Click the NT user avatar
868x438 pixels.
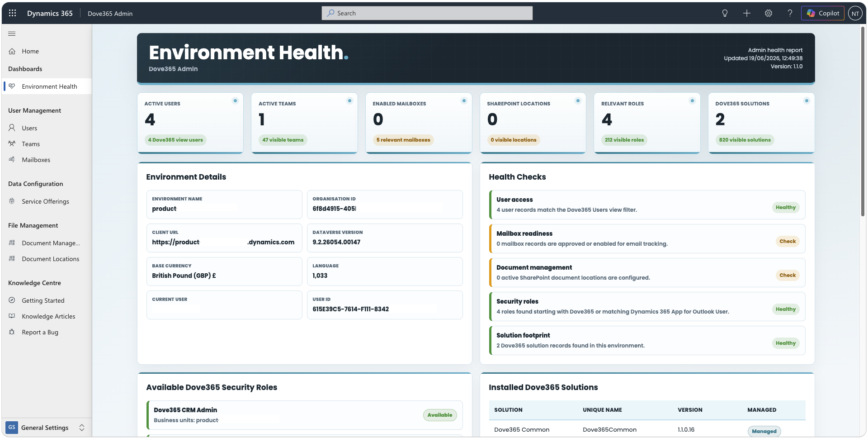tap(855, 13)
